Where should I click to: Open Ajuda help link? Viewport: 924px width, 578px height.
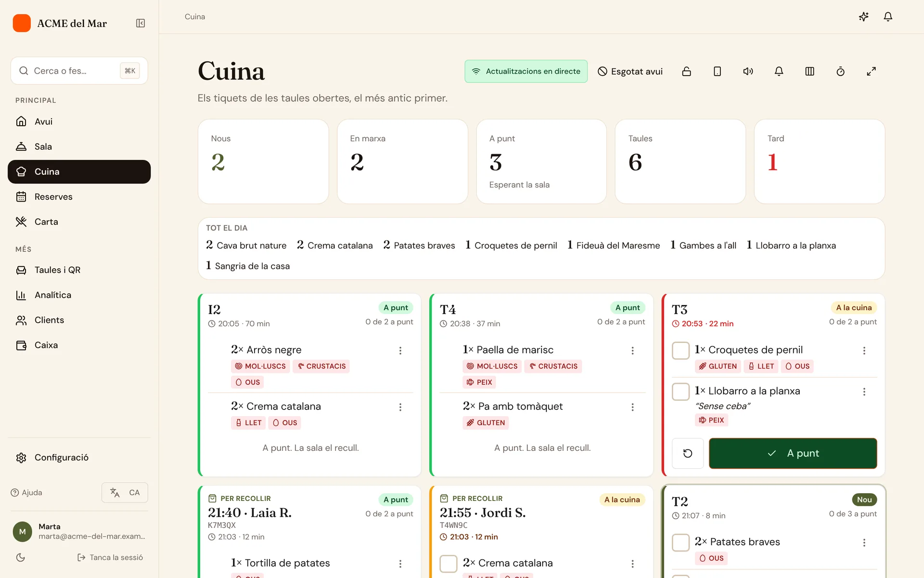click(26, 492)
